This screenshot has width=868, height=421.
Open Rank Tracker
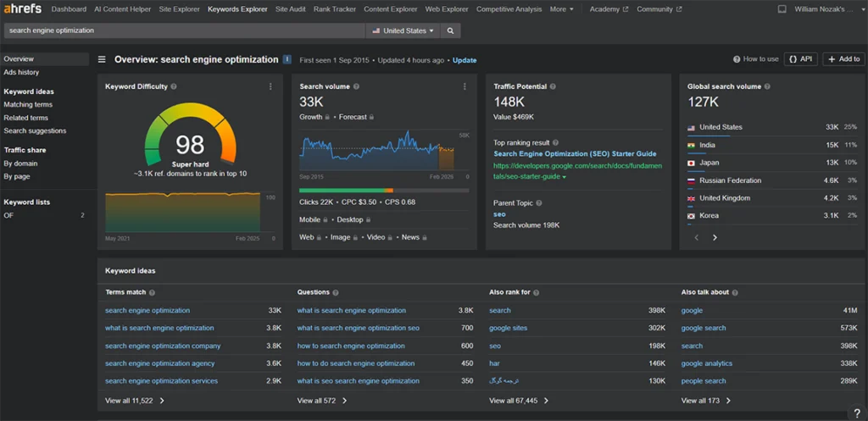[334, 9]
